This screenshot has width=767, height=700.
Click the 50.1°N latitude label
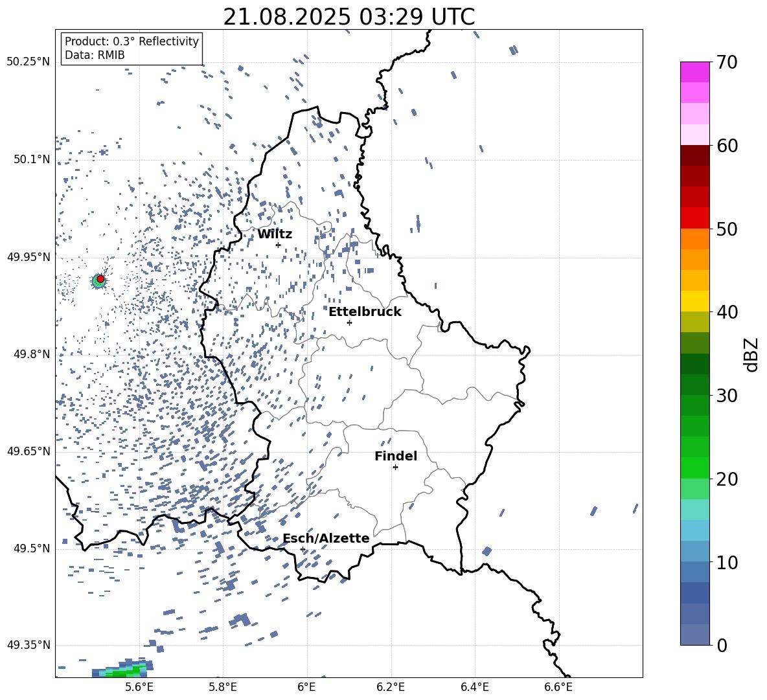pyautogui.click(x=31, y=159)
